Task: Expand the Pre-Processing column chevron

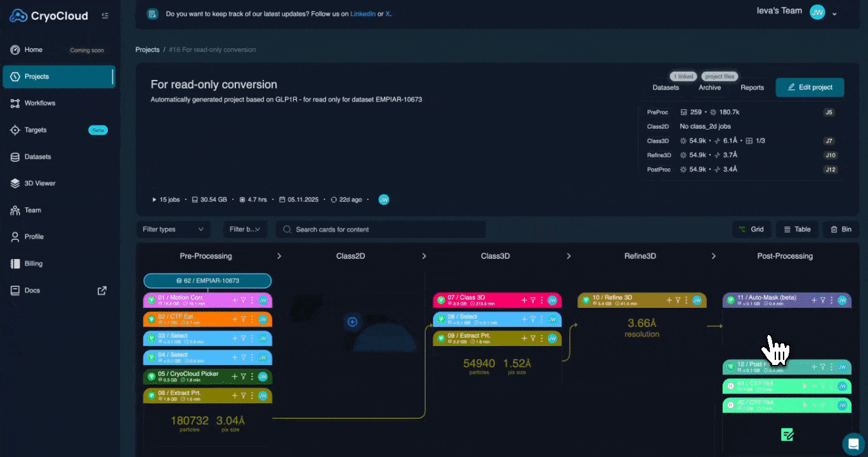Action: click(279, 256)
